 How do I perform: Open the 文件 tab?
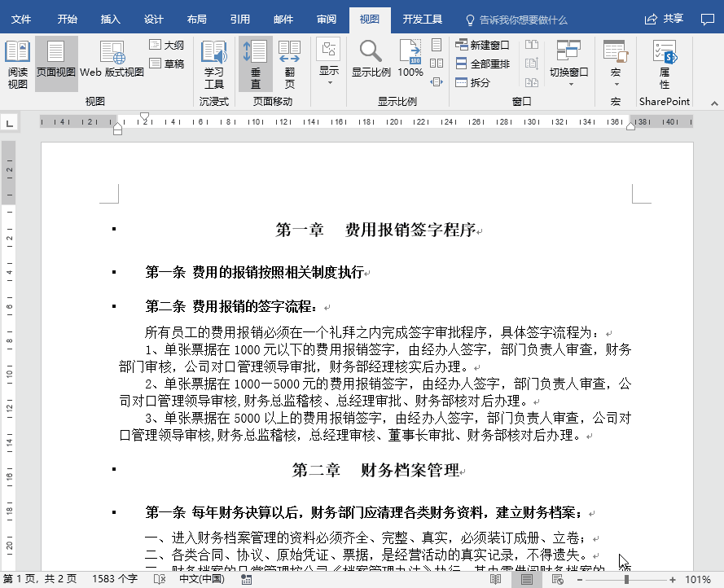click(x=21, y=20)
